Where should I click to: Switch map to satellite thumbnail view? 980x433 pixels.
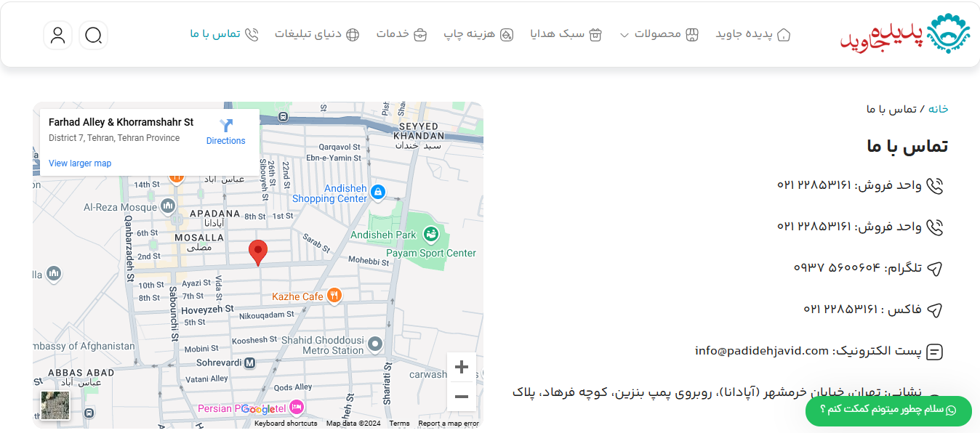tap(55, 405)
